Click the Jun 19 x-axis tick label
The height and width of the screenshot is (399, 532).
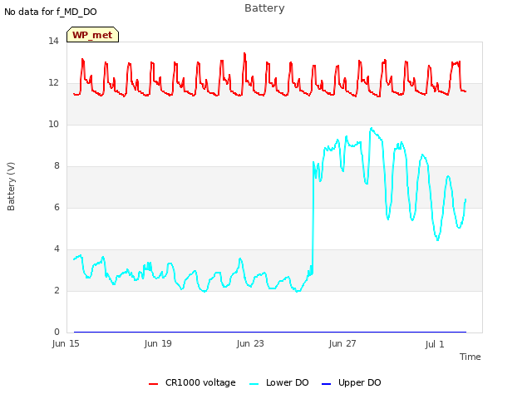158,343
